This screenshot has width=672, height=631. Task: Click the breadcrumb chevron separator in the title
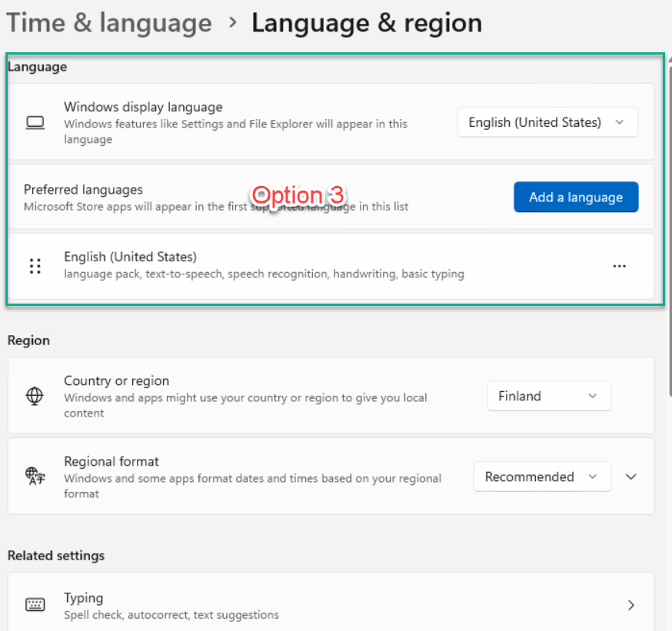(233, 22)
